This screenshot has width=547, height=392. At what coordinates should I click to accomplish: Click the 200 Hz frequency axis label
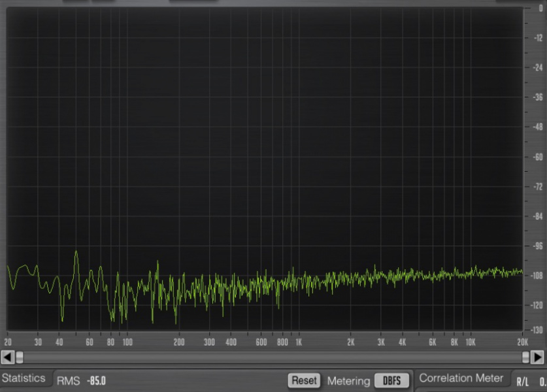pyautogui.click(x=179, y=342)
